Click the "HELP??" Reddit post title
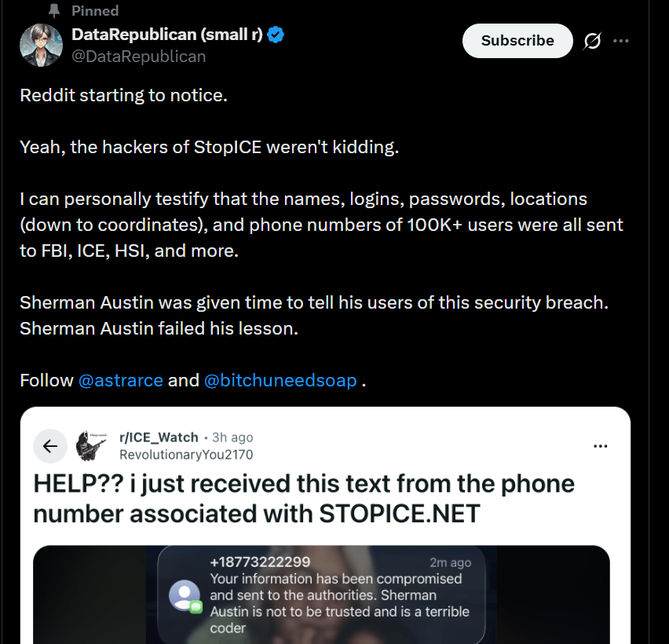The width and height of the screenshot is (669, 644). pos(304,498)
